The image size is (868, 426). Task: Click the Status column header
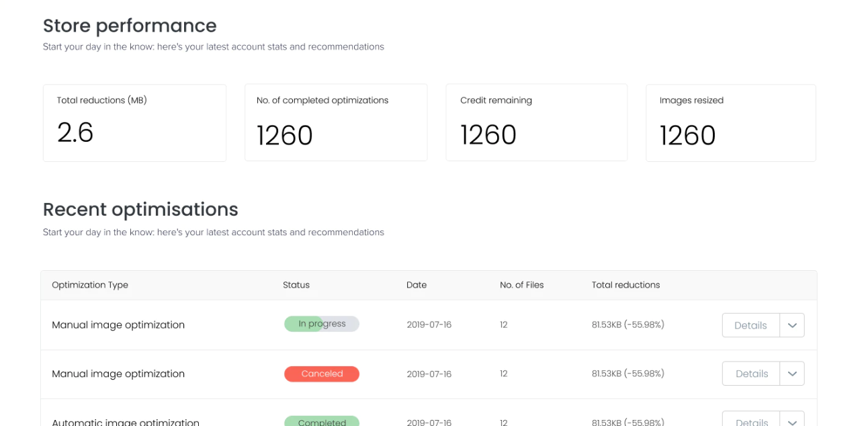click(x=296, y=285)
